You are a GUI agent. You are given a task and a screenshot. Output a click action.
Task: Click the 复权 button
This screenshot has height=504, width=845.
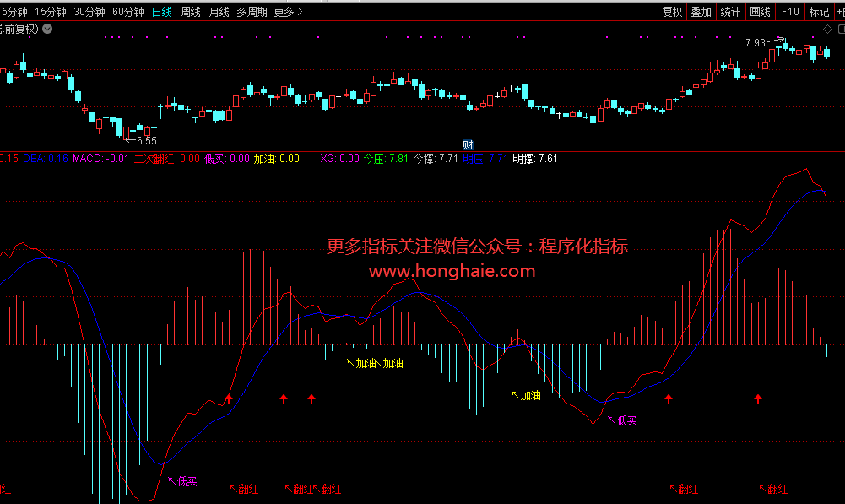672,12
